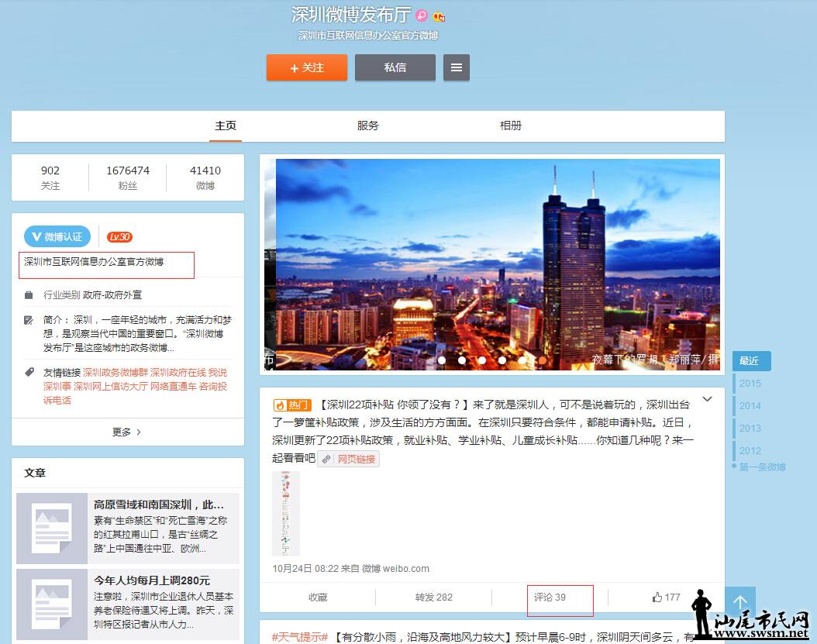This screenshot has width=817, height=644.
Task: Enlarge the long infographic thumbnail in the post
Action: pos(285,513)
